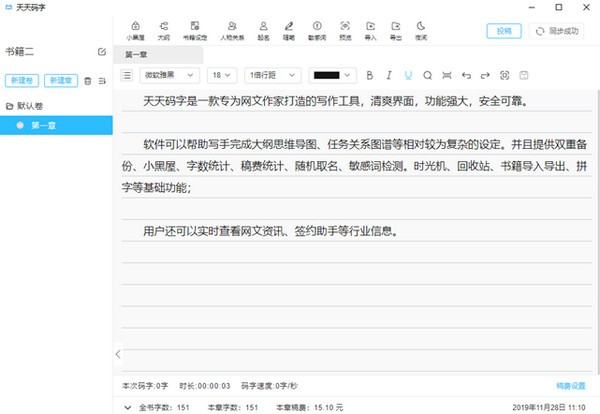Edit book name 书籍二 with pencil icon
This screenshot has width=600, height=414.
click(x=102, y=51)
